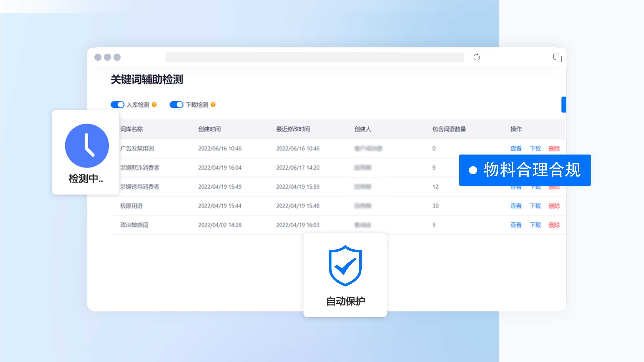Screen dimensions: 644x362
Task: Click the blue clock 检测中 icon
Action: click(x=87, y=146)
